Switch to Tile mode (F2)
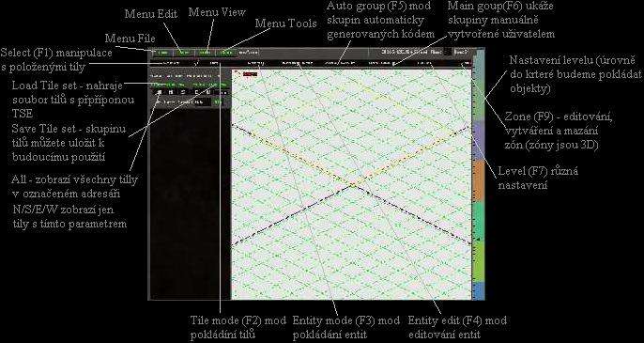Image resolution: width=644 pixels, height=343 pixels. (x=214, y=63)
